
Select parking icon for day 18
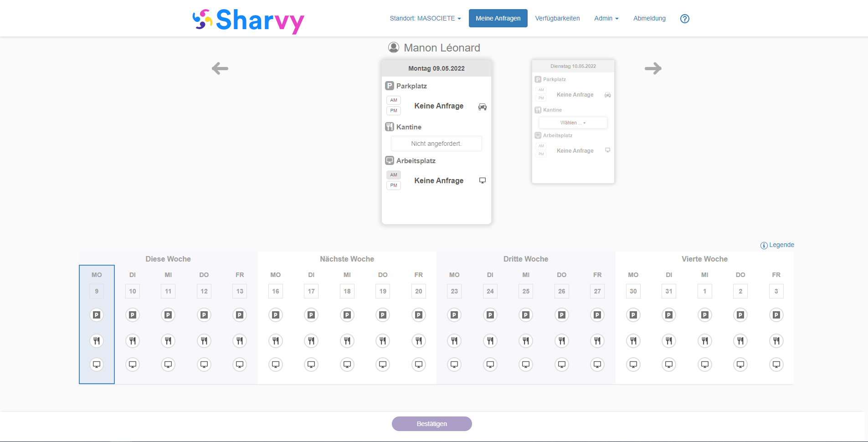[347, 315]
